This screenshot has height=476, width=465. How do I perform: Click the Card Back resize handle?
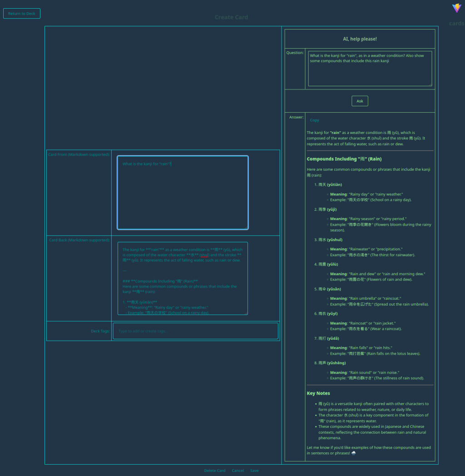point(246,312)
